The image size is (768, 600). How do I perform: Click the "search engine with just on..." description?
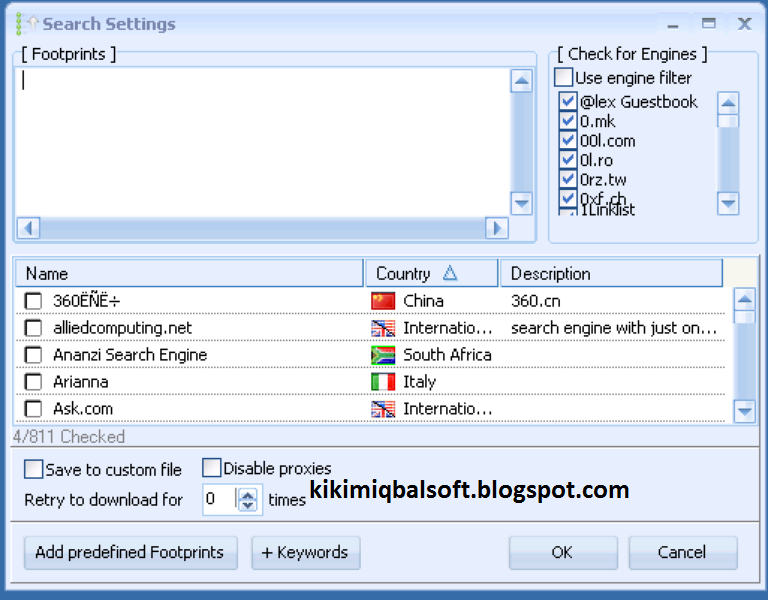pos(614,328)
